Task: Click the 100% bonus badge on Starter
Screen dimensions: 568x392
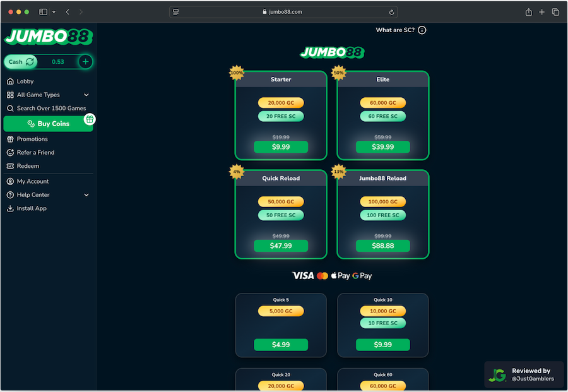Action: (x=237, y=73)
